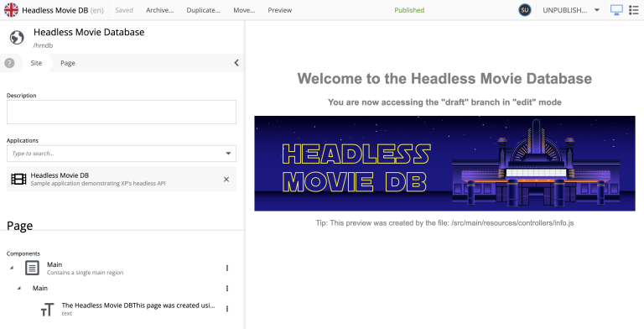Go to the Site step tab
The width and height of the screenshot is (644, 329).
(x=36, y=63)
